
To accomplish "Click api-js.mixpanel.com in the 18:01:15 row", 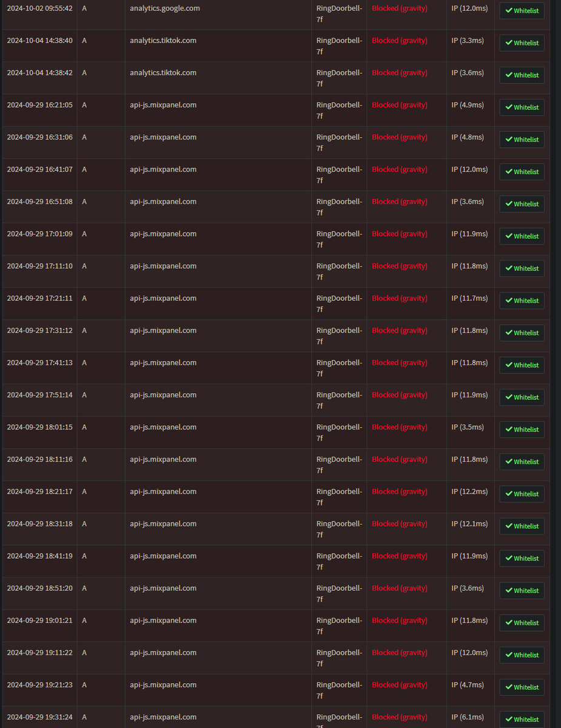I will coord(163,427).
